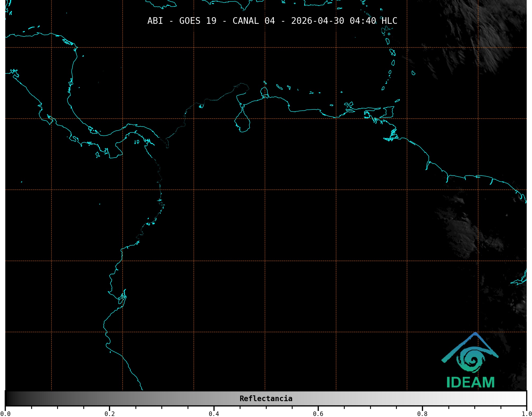Screen dimensions: 532x417
Task: Click the 0.8 tick label on the colorbar
Action: [x=422, y=414]
